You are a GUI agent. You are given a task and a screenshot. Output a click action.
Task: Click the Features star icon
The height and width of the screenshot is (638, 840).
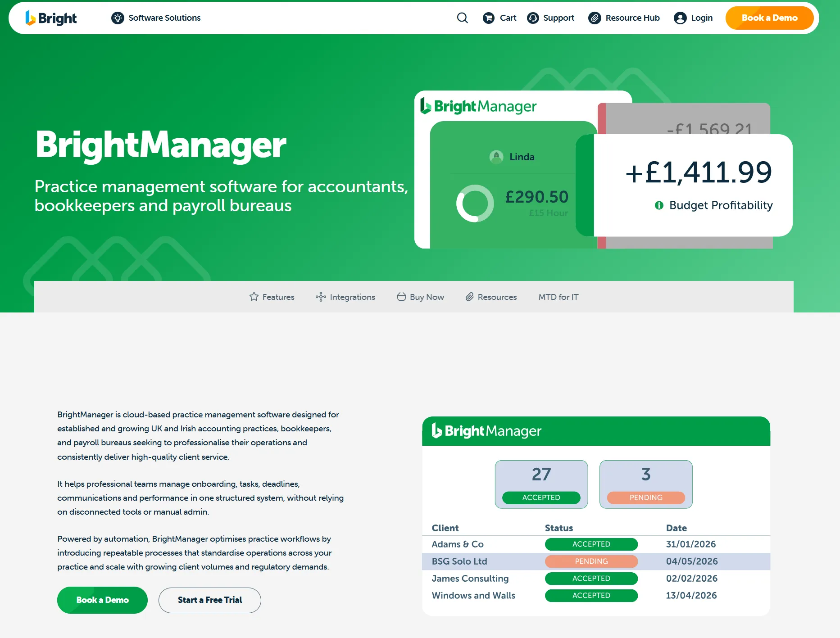254,297
